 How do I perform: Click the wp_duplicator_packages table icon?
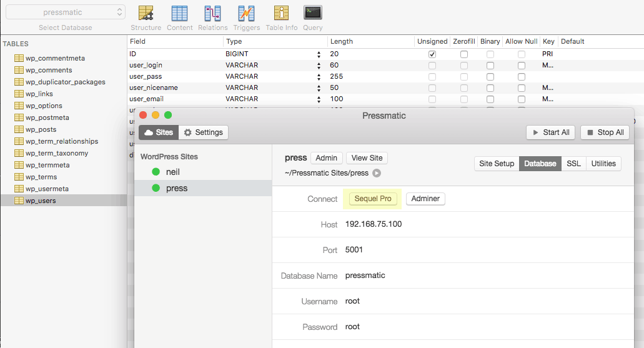click(x=19, y=82)
